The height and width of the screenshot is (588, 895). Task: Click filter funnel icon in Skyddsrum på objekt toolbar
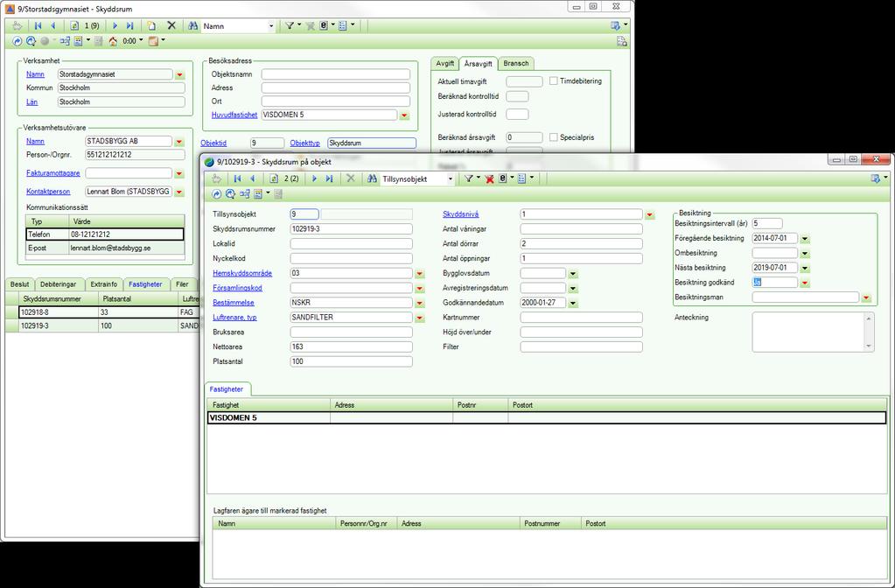coord(469,178)
